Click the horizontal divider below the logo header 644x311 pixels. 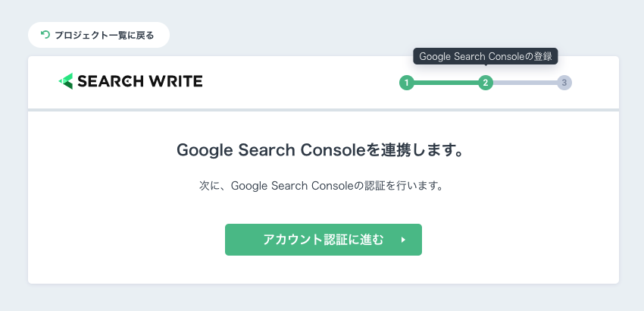pos(324,110)
